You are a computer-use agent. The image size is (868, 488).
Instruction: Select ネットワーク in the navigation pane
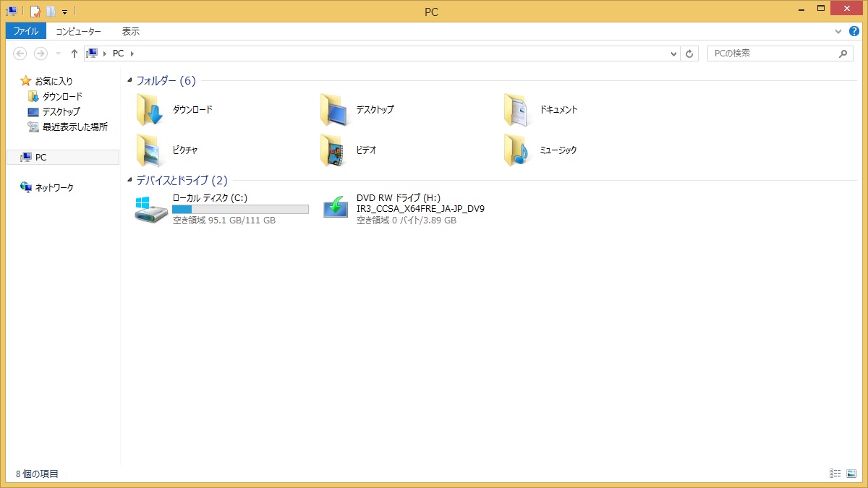54,187
